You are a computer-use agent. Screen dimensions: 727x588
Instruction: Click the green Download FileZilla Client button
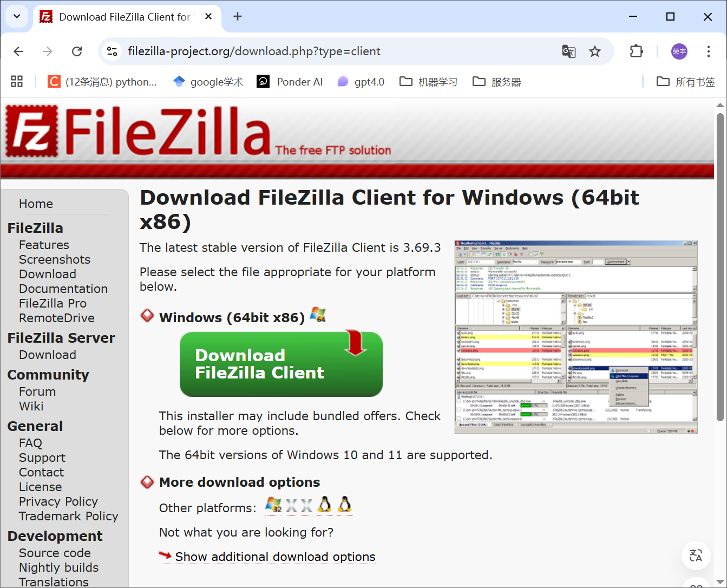click(x=281, y=363)
